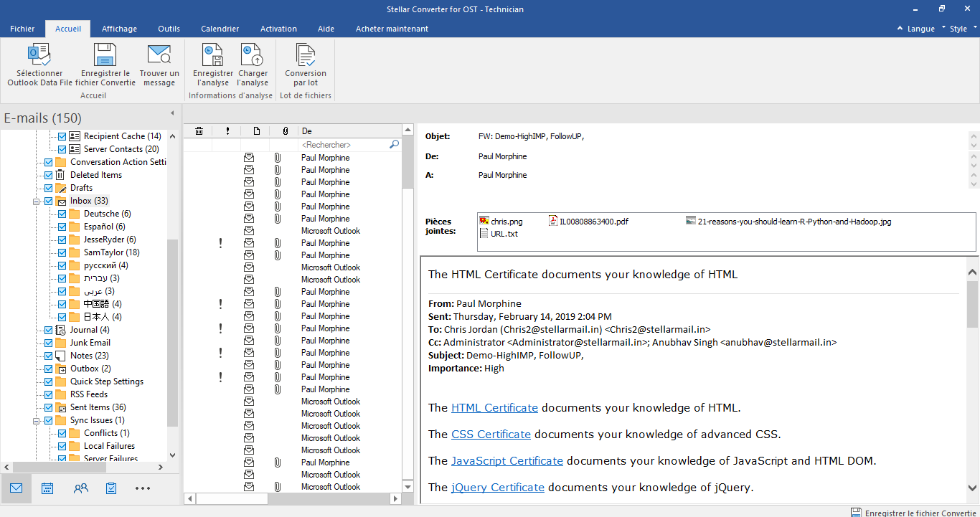
Task: Follow CSS Certificate link
Action: pos(491,434)
